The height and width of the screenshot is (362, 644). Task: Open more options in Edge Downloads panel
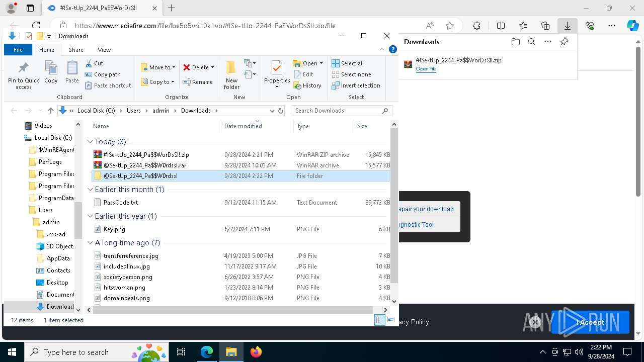[548, 42]
